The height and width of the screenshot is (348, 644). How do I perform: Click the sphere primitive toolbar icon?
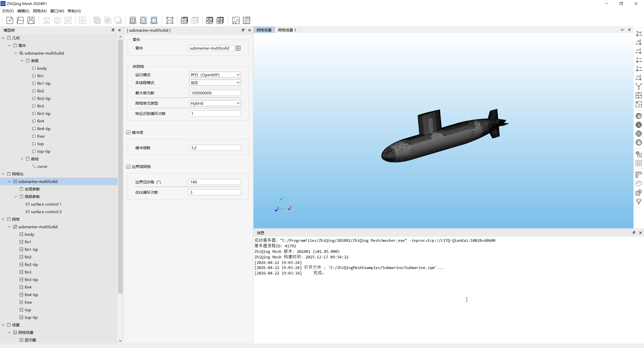pyautogui.click(x=143, y=20)
